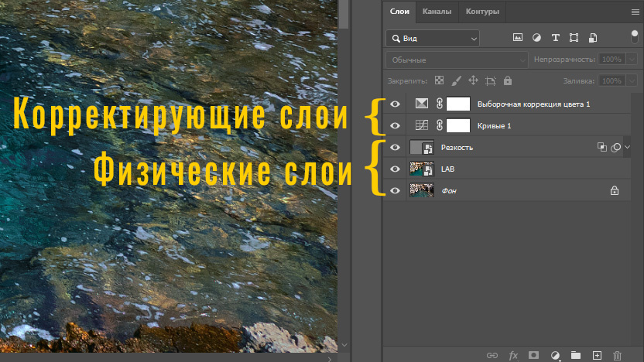The width and height of the screenshot is (644, 362).
Task: Select layer name Фон
Action: [449, 191]
